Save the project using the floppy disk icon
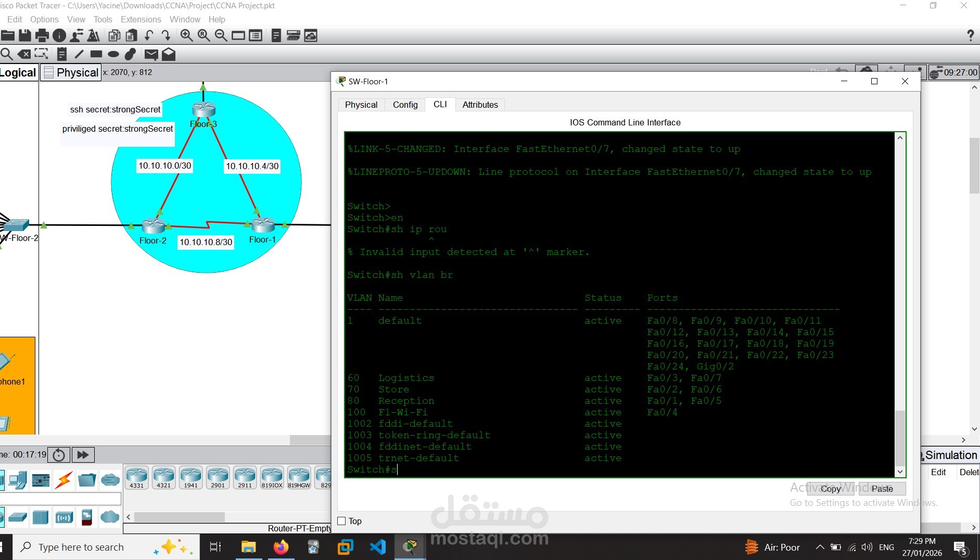 (x=25, y=35)
